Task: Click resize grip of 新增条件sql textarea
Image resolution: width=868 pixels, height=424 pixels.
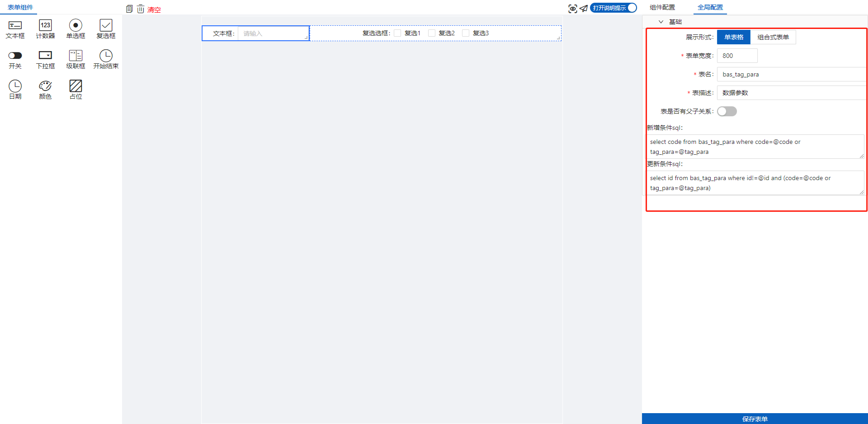Action: [x=861, y=156]
